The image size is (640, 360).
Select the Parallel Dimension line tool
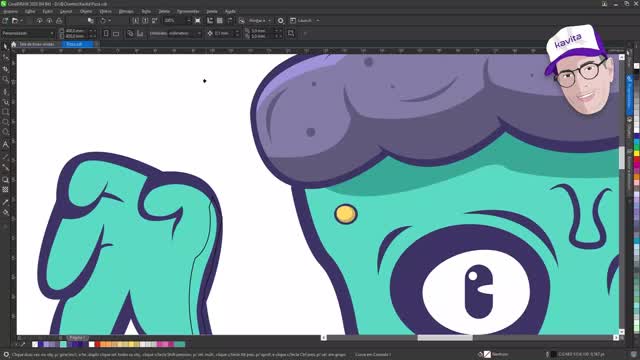coord(5,157)
